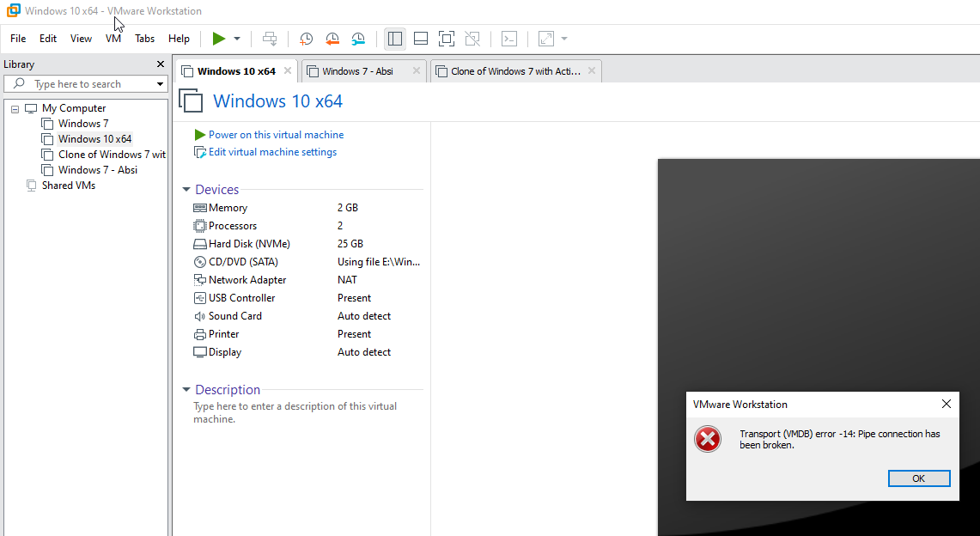Collapse the Devices section
This screenshot has width=980, height=536.
tap(186, 189)
